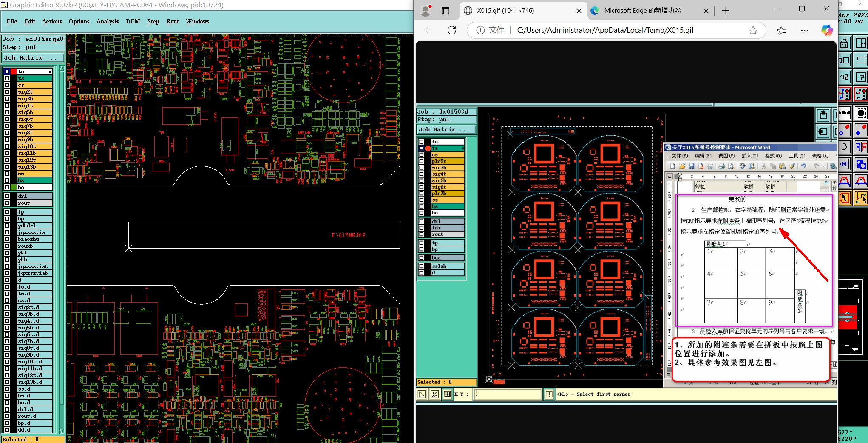Click the green color swatch of layer 'bo'
This screenshot has height=443, width=868.
pos(14,187)
